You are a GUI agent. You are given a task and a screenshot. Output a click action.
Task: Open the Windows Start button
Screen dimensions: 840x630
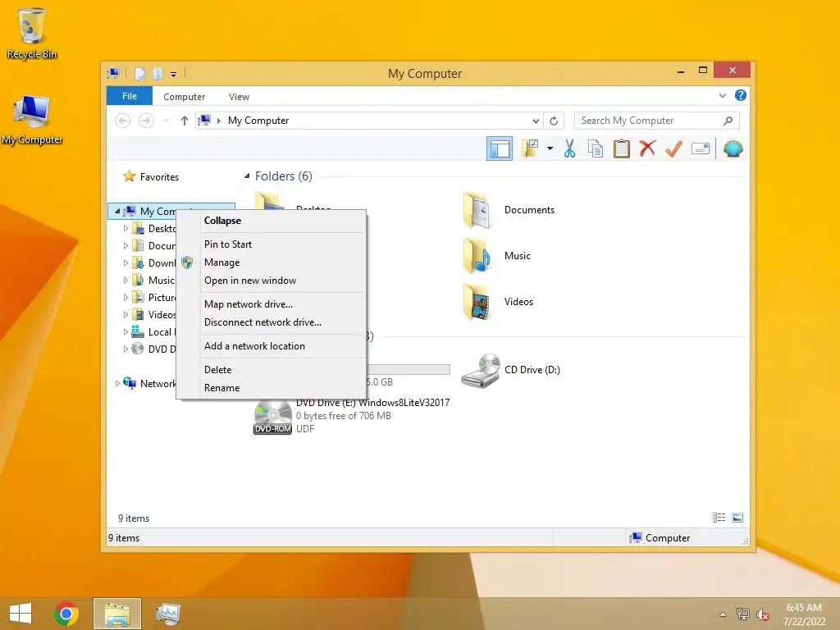[21, 614]
